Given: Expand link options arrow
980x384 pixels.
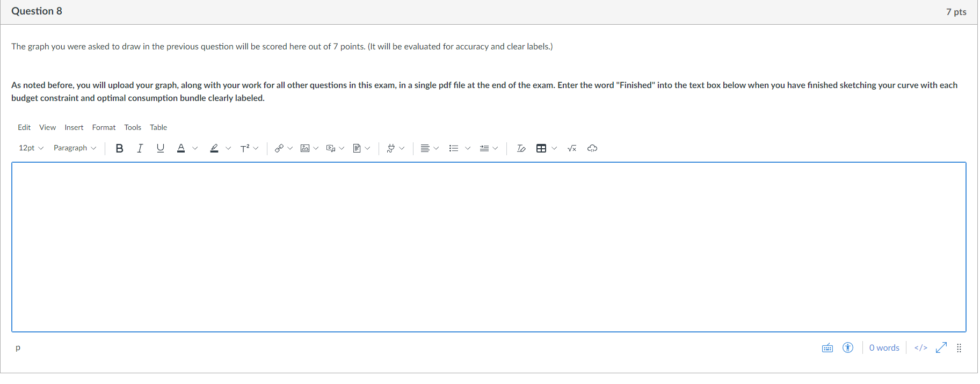Looking at the screenshot, I should click(290, 148).
